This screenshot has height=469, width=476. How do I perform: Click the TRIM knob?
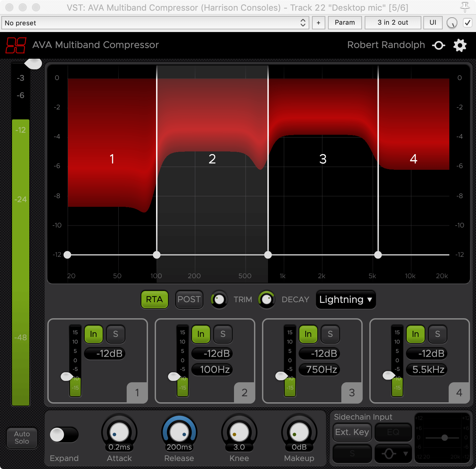[x=219, y=300]
